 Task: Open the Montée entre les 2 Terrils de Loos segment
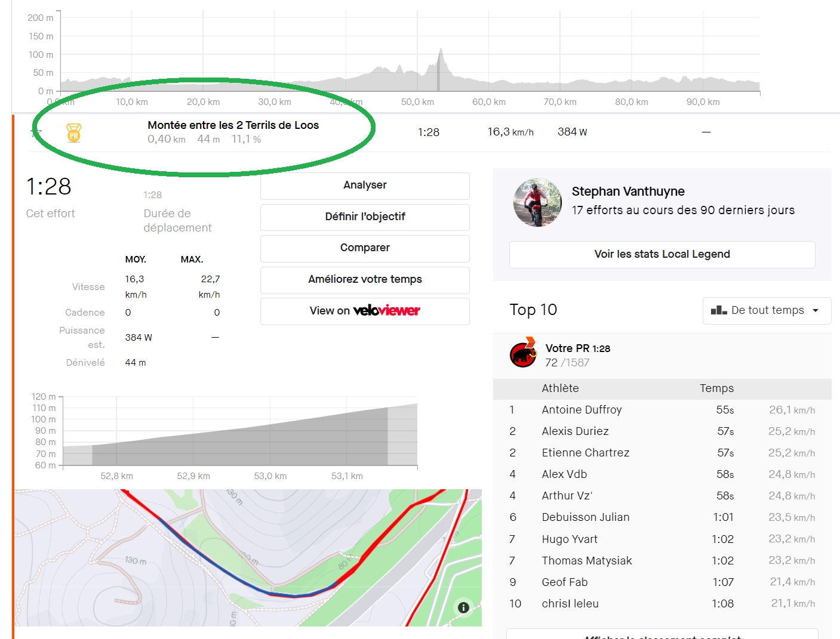pyautogui.click(x=233, y=125)
